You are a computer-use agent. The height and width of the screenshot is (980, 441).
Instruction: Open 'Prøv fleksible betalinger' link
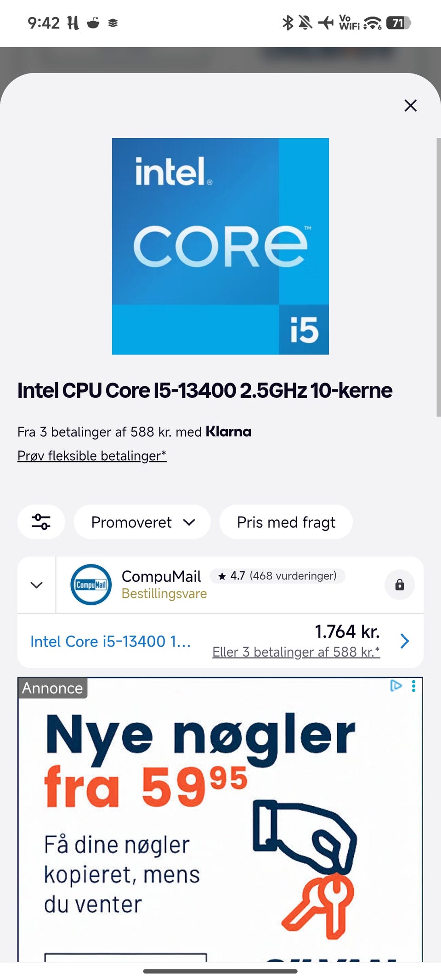coord(92,456)
